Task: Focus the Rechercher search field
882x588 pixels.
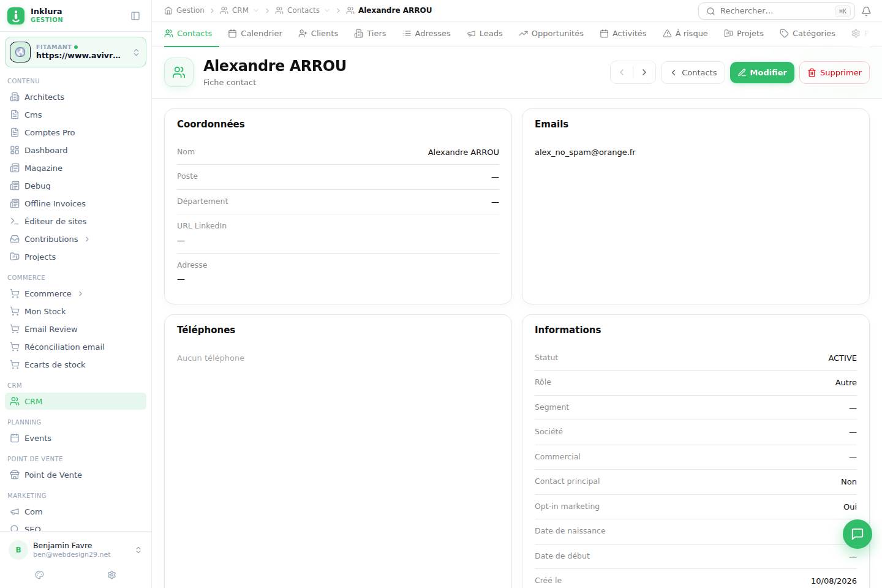Action: [x=777, y=11]
